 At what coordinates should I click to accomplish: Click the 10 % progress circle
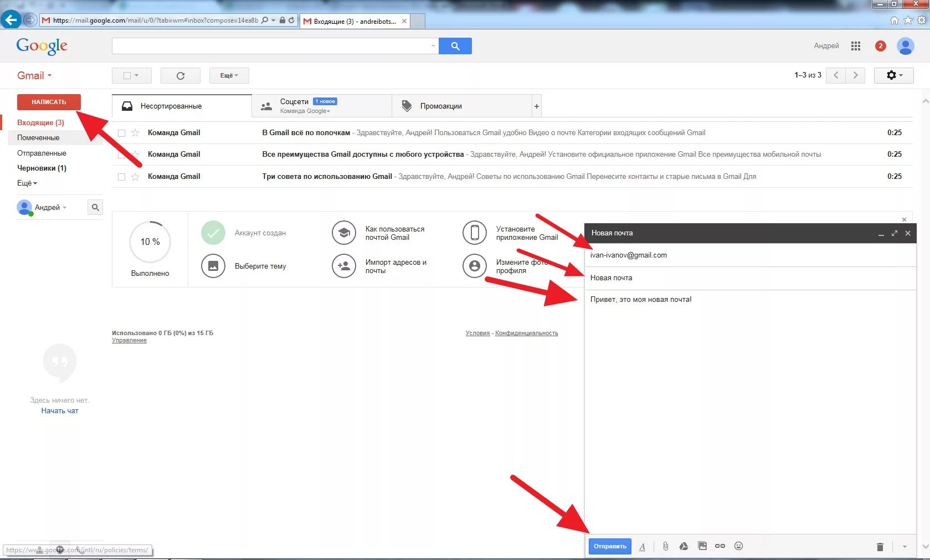150,242
